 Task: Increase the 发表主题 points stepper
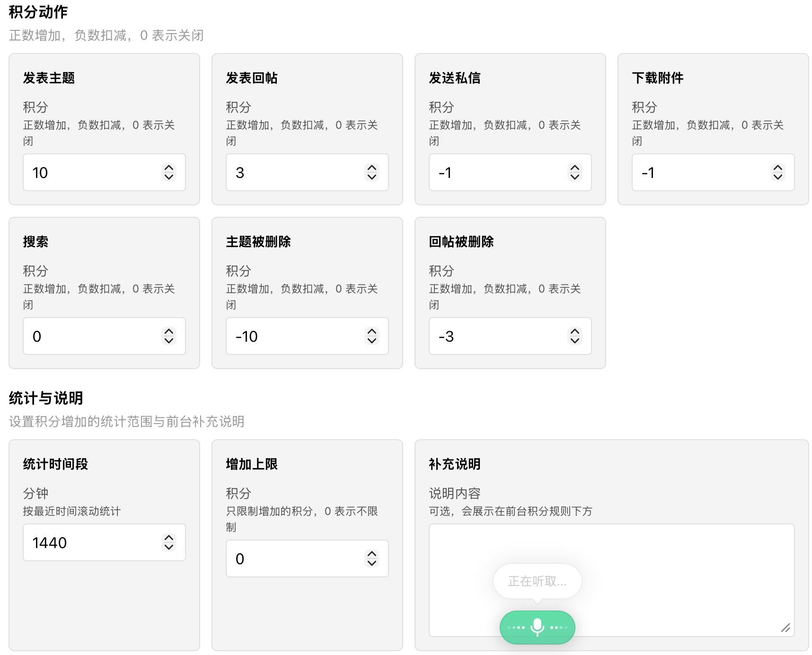(169, 168)
